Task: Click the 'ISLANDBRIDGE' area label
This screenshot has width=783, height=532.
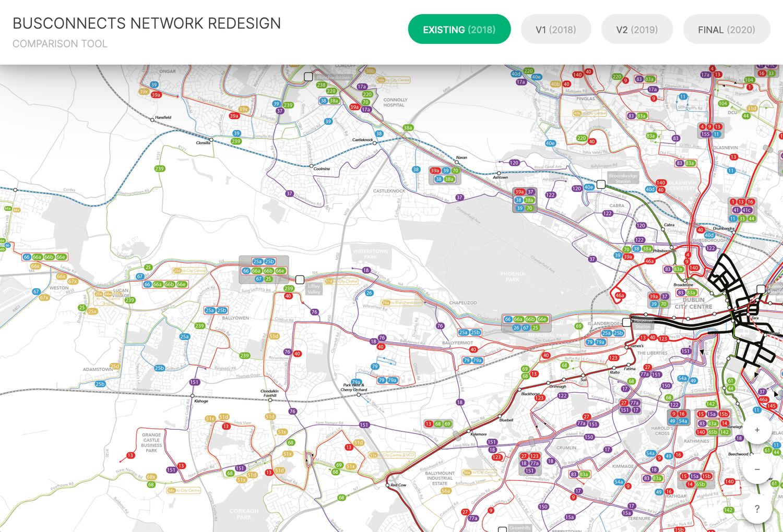Action: point(604,323)
